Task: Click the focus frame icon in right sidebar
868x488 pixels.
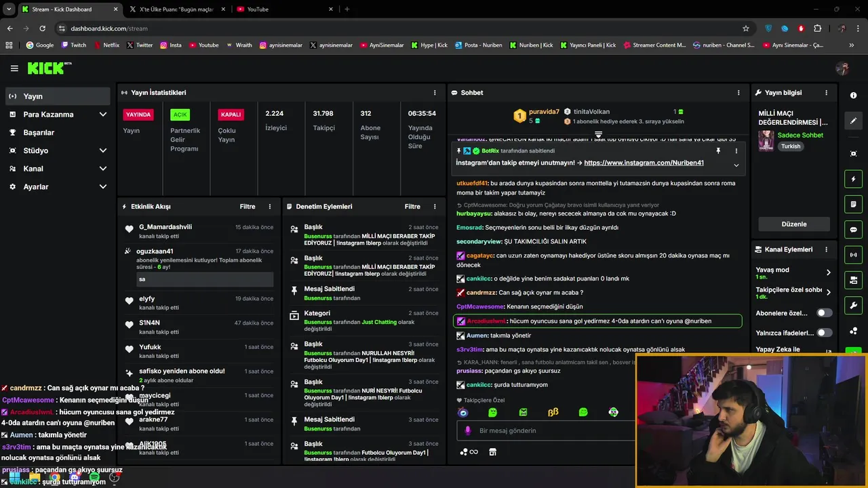Action: click(853, 154)
